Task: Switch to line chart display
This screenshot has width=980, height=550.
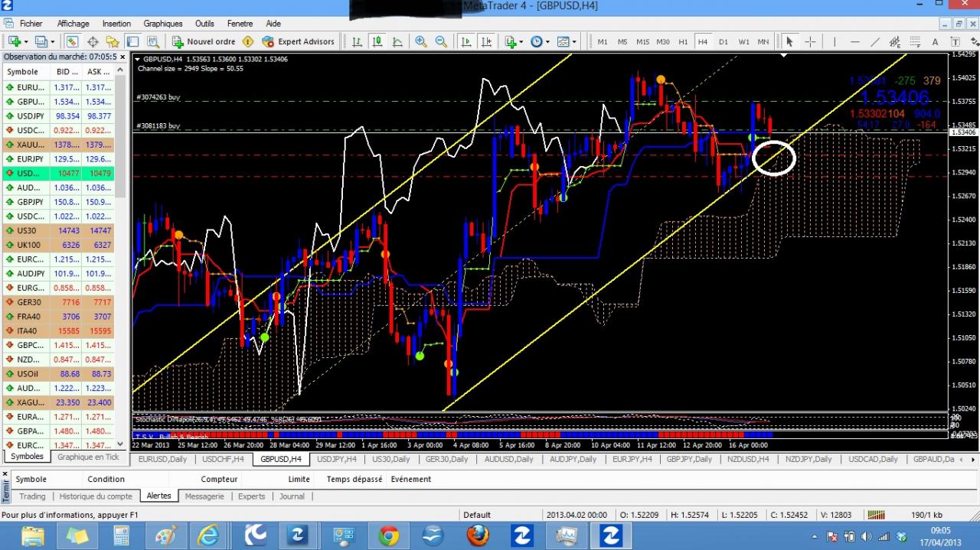Action: [397, 41]
